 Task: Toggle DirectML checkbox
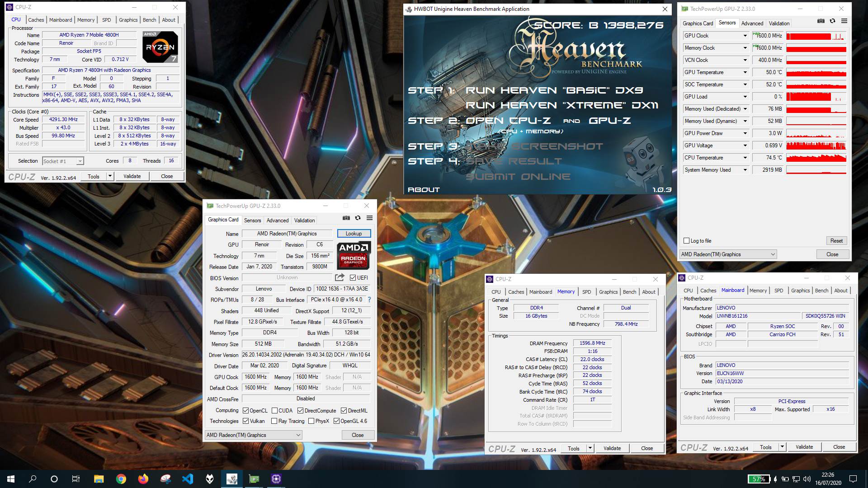point(344,411)
